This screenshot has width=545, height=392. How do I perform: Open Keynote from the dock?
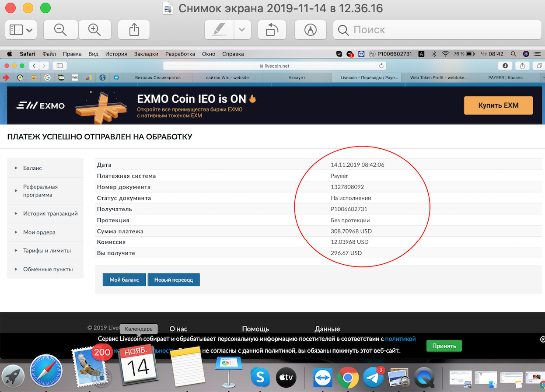(x=229, y=371)
